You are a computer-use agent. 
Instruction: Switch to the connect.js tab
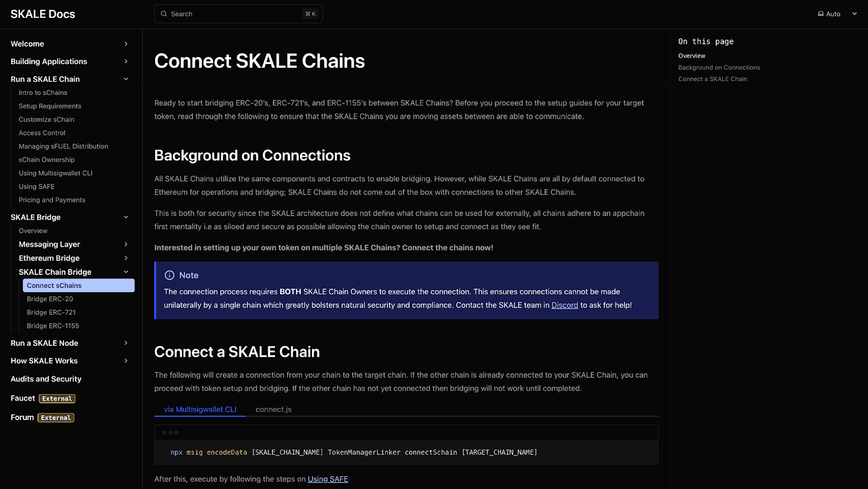pos(274,409)
